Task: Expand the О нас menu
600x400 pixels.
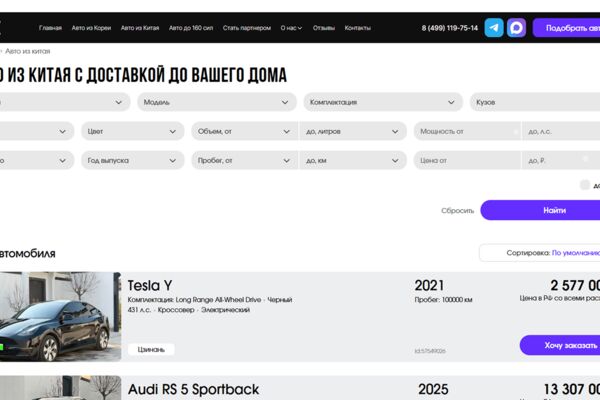Action: [291, 28]
